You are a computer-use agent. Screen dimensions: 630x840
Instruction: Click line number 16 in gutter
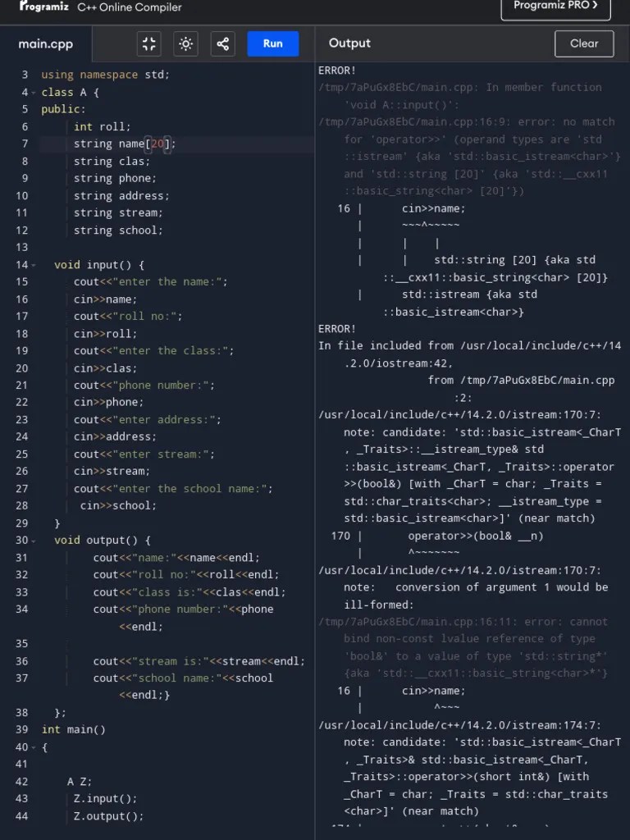[x=22, y=299]
